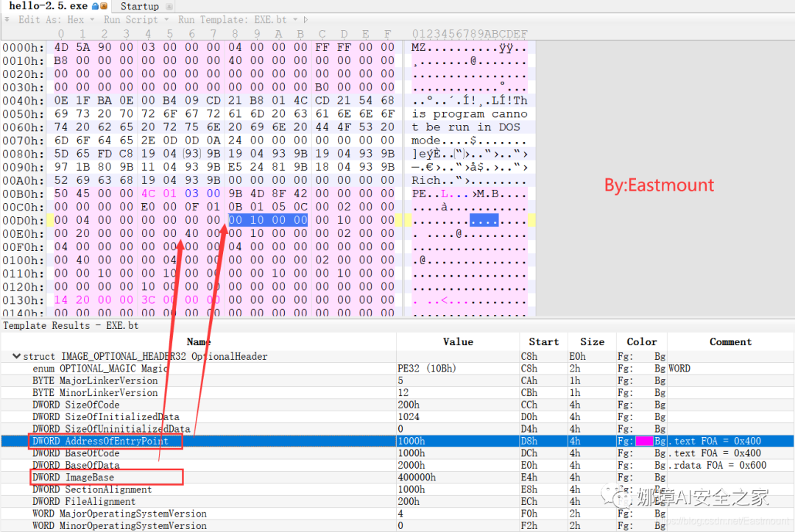Click the 0040h row address label
This screenshot has width=795, height=532.
click(24, 101)
